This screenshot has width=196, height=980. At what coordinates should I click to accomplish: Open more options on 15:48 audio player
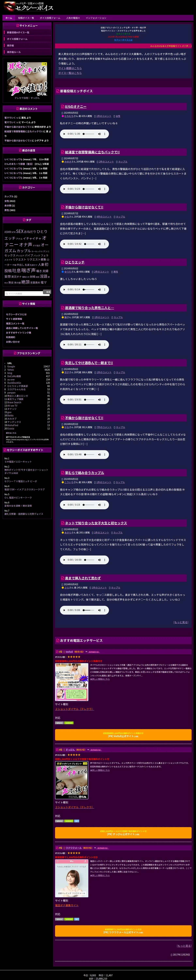[x=105, y=454]
